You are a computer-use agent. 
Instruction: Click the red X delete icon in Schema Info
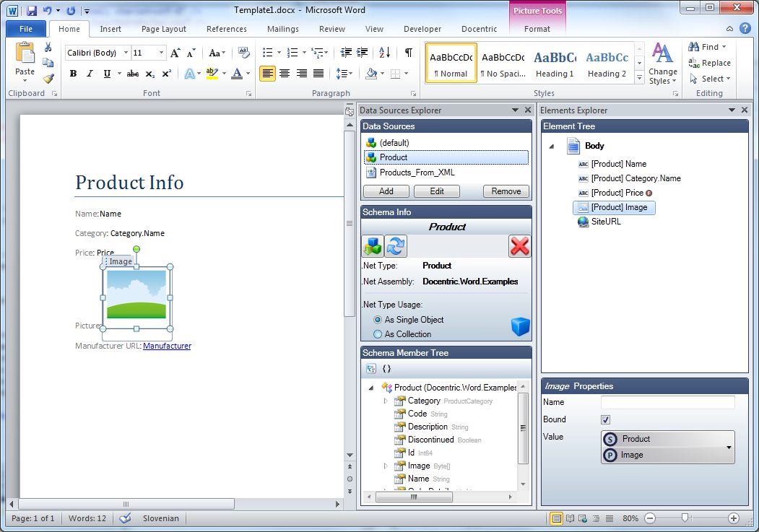point(520,245)
